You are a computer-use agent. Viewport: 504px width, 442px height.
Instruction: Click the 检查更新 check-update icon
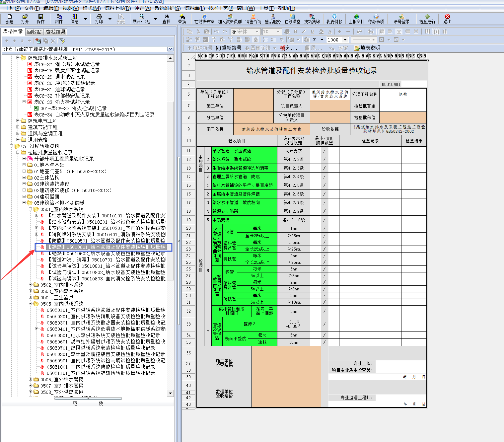pyautogui.click(x=427, y=19)
